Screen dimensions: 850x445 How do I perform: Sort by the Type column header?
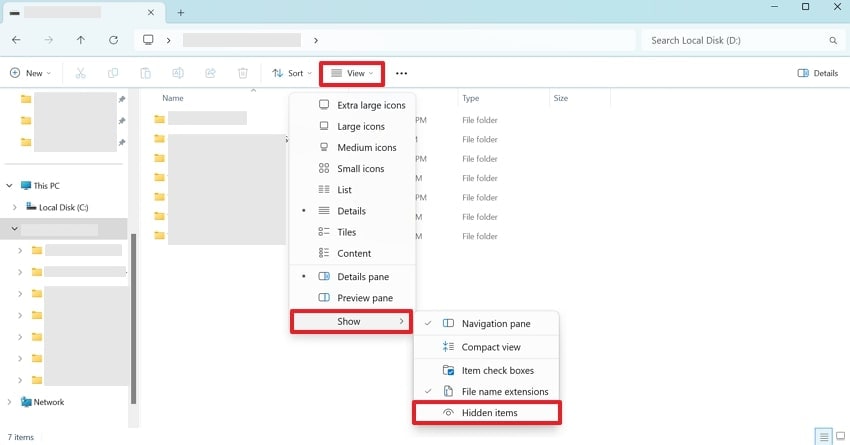[471, 98]
